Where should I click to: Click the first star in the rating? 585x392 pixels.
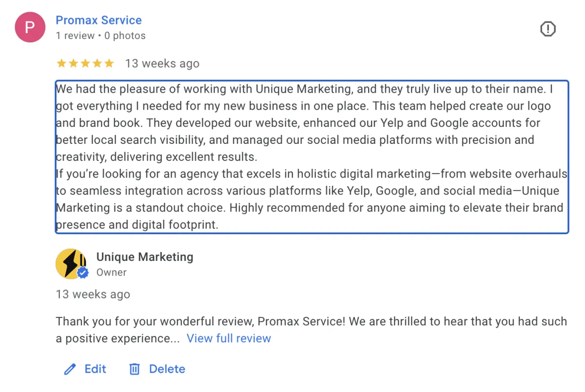coord(61,63)
